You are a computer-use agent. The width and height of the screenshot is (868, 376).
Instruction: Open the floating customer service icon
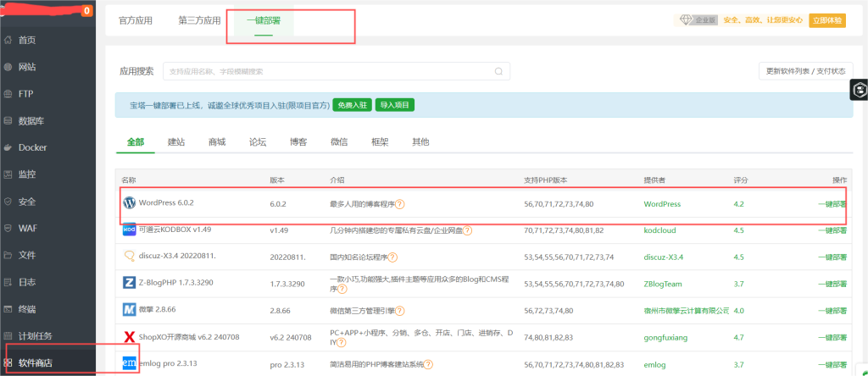(858, 89)
